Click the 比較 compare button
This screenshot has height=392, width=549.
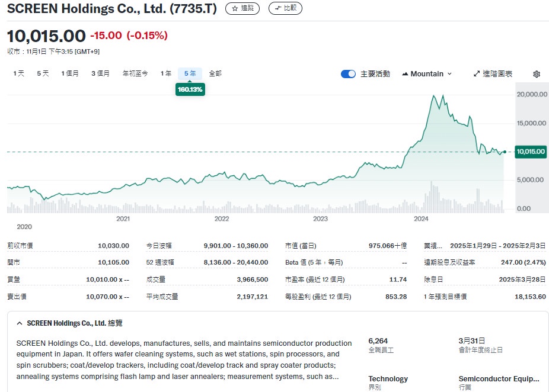pyautogui.click(x=285, y=8)
